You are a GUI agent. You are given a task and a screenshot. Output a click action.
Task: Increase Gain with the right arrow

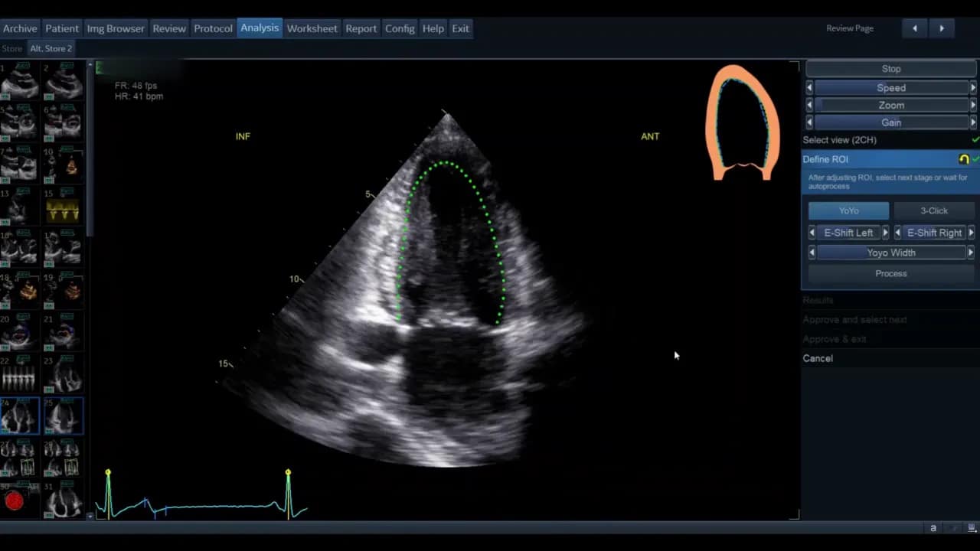pyautogui.click(x=973, y=122)
